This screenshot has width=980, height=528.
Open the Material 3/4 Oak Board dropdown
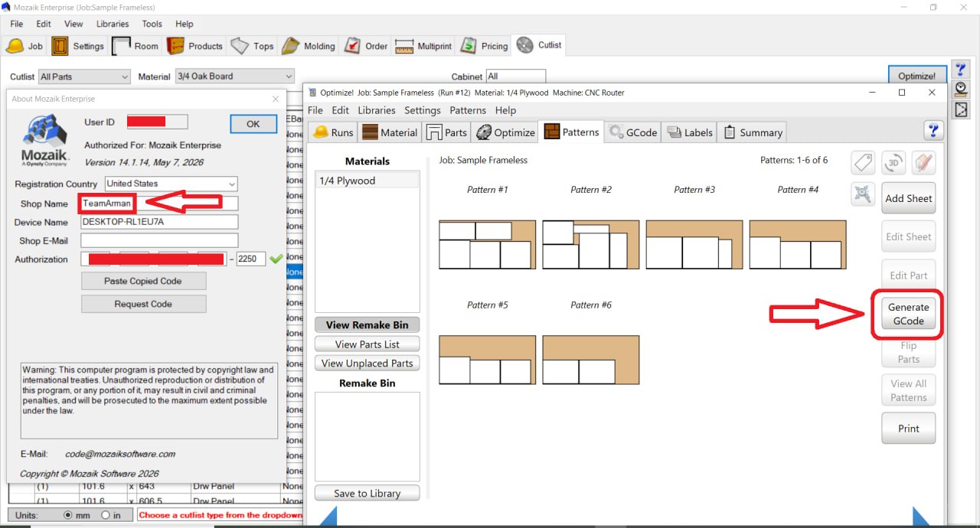pos(234,77)
